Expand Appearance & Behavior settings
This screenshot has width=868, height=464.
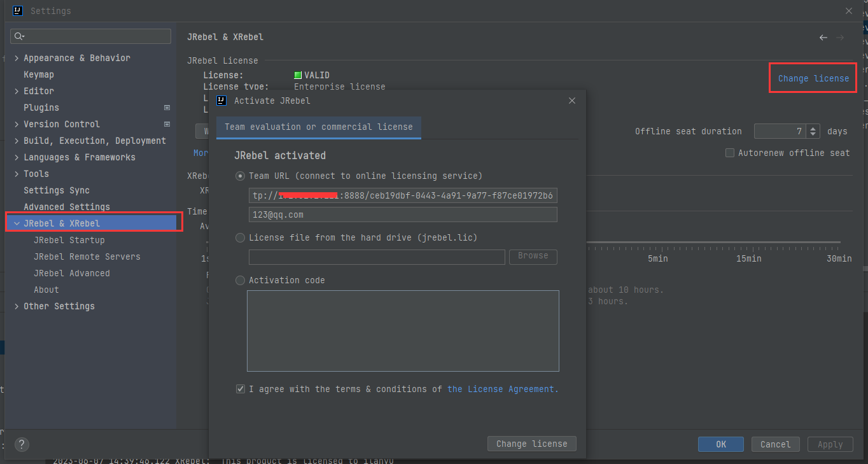point(17,58)
